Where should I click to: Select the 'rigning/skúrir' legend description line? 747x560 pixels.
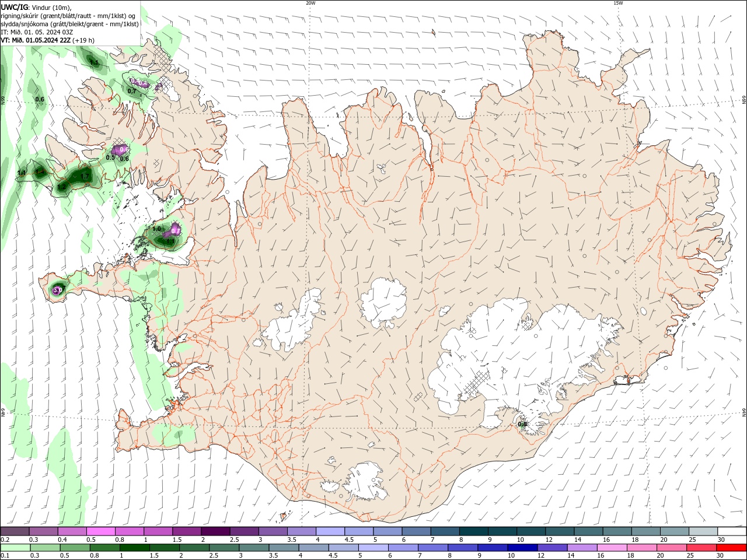click(x=68, y=16)
